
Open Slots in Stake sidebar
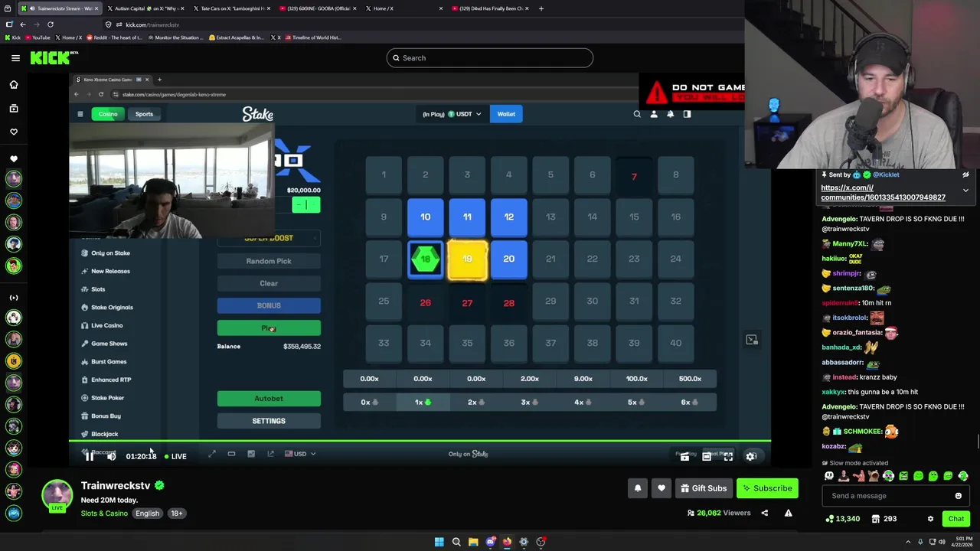98,289
